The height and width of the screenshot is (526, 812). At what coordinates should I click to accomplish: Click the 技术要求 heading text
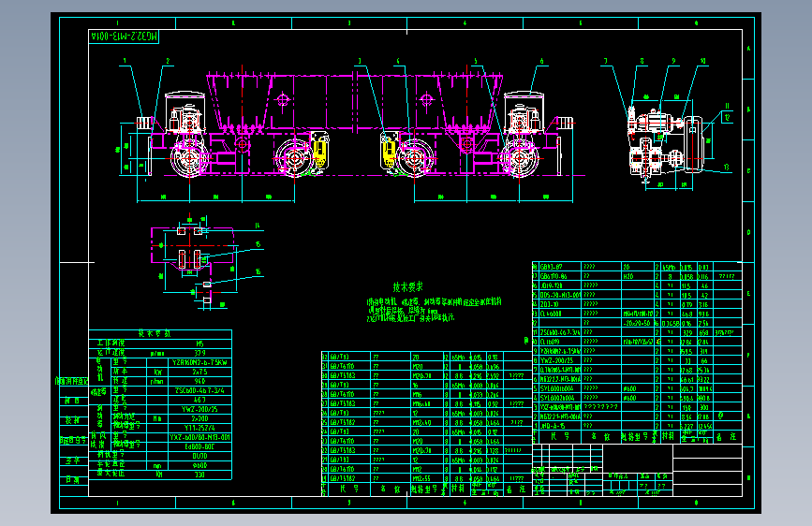[407, 286]
